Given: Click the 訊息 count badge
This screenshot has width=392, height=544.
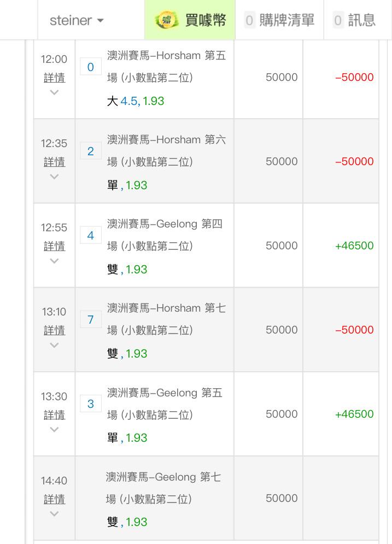Looking at the screenshot, I should point(337,20).
